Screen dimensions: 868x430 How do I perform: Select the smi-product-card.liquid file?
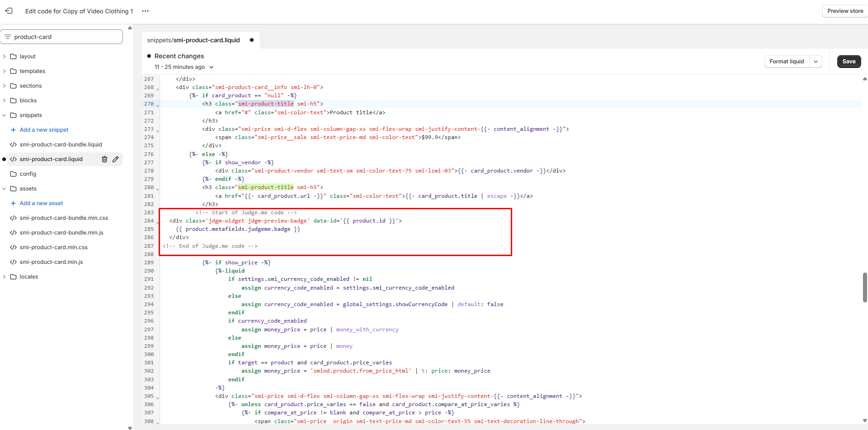point(51,159)
